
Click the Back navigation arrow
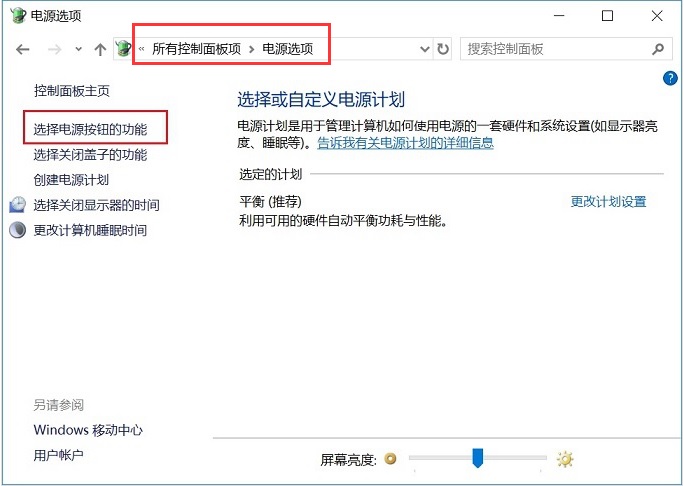point(23,49)
